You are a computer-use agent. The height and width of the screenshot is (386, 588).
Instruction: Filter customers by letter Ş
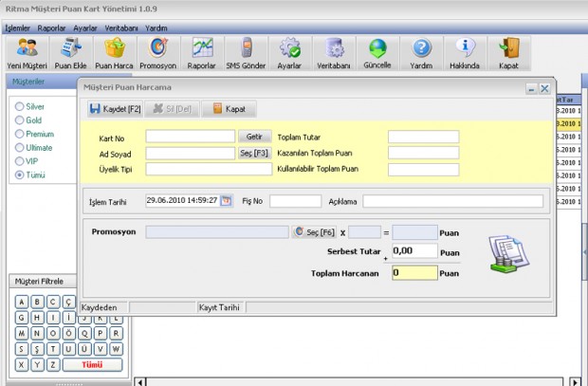tap(37, 349)
